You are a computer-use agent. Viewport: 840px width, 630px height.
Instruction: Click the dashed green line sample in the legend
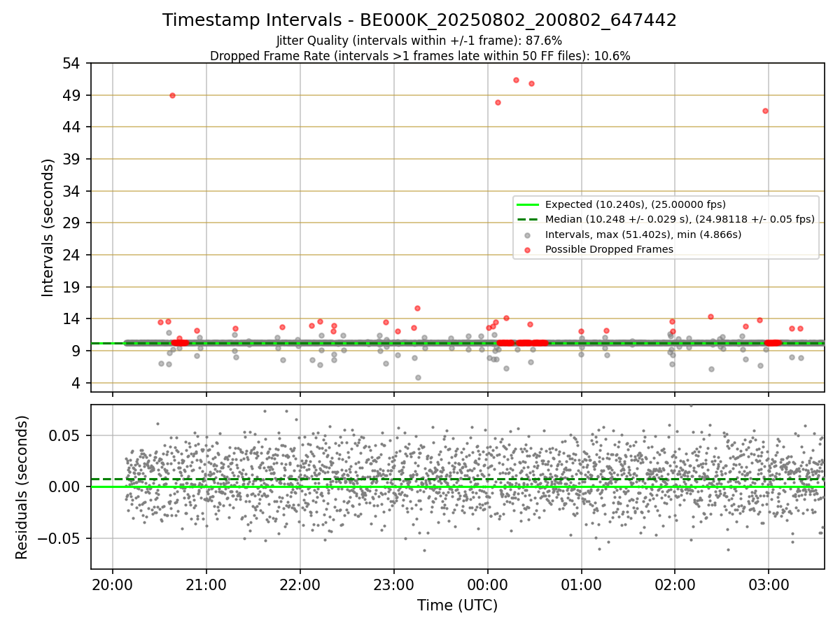tap(528, 219)
